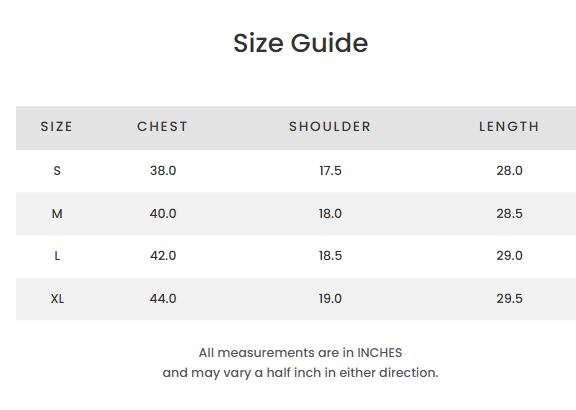Click the Size Guide heading
Screen dimensions: 576x410
coord(300,43)
